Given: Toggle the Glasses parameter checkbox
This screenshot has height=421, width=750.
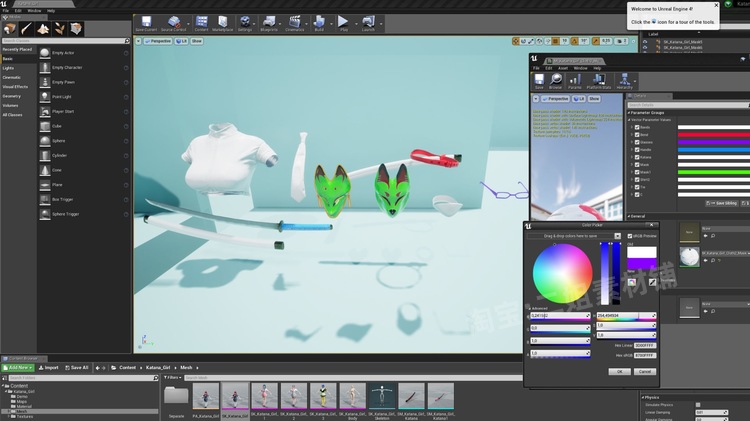Looking at the screenshot, I should [x=637, y=142].
